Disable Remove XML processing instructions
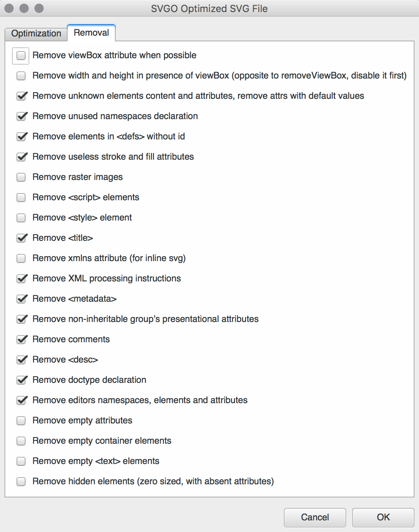 tap(21, 279)
